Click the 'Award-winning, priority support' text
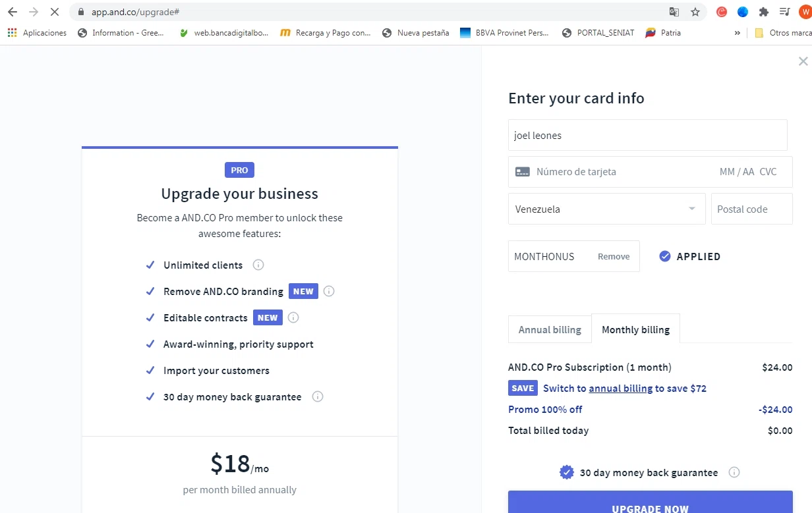Screen dimensions: 812x513 click(239, 344)
